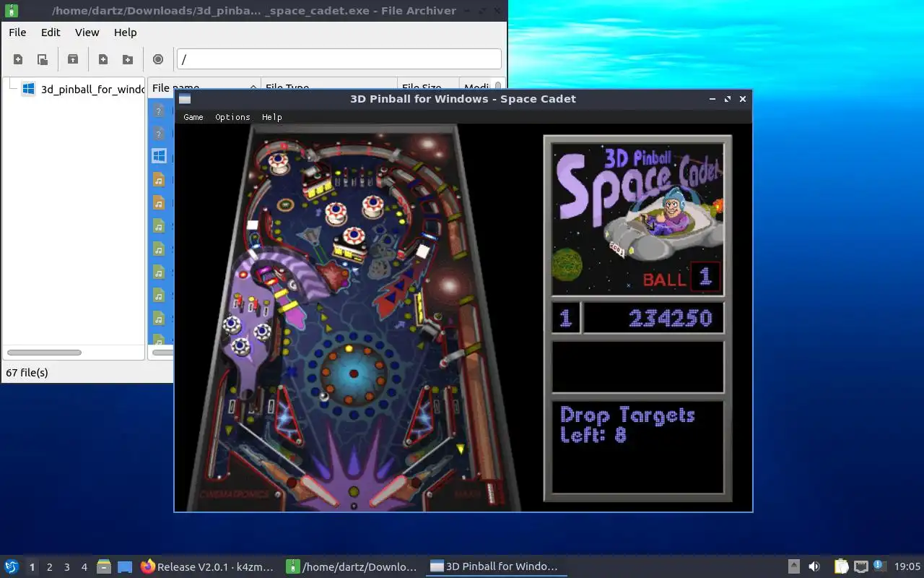
Task: Open View menu in File Archiver
Action: coord(87,33)
